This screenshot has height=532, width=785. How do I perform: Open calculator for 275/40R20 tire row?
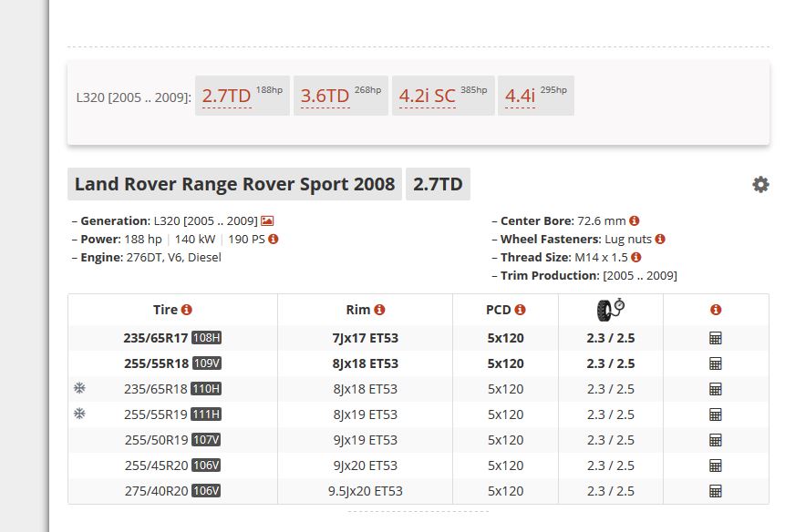click(716, 491)
